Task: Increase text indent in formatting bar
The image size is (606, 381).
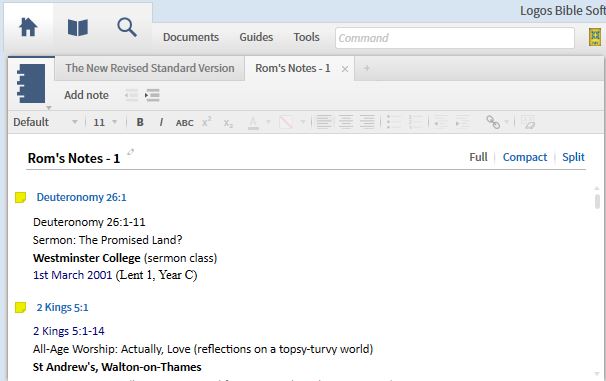Action: click(463, 122)
